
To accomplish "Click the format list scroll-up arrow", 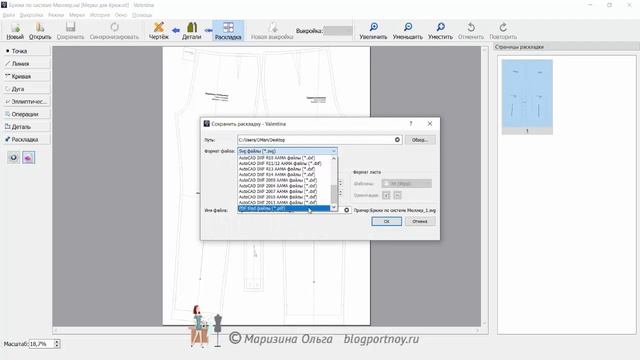I will pos(334,158).
